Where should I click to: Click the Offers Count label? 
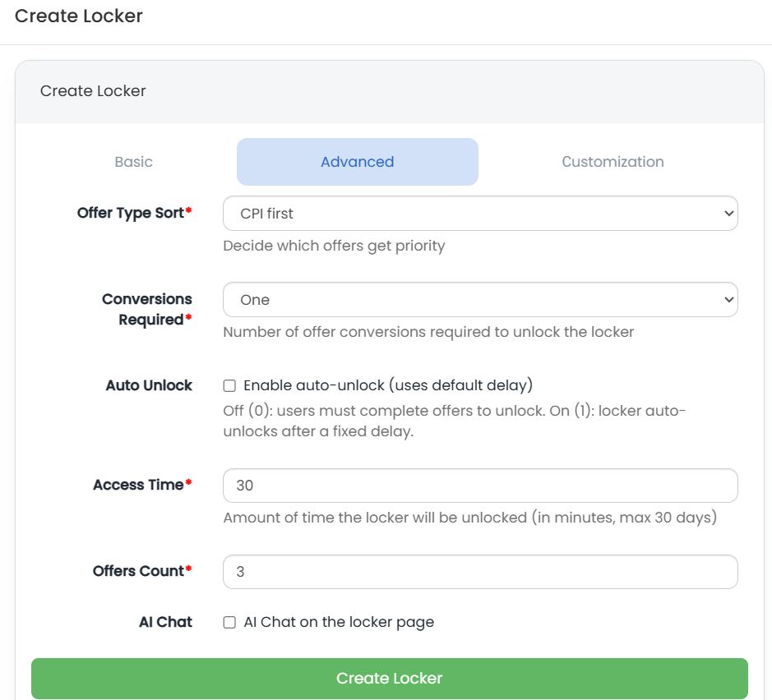pyautogui.click(x=138, y=571)
